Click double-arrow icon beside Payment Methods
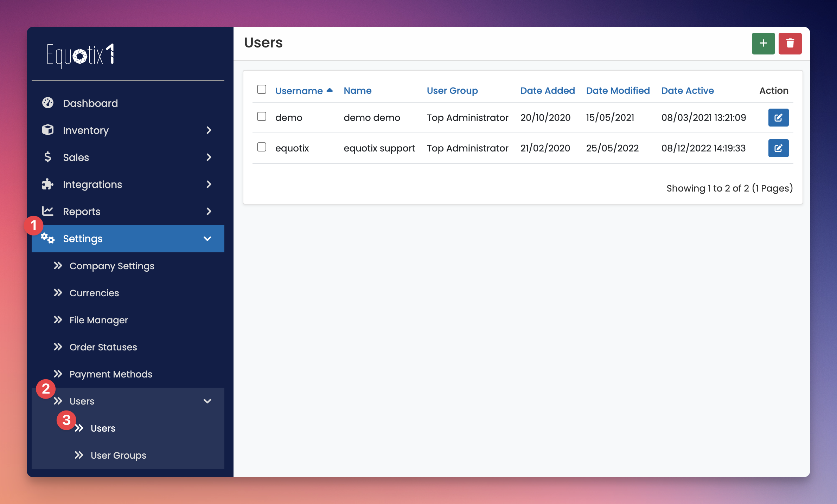This screenshot has width=837, height=504. coord(58,374)
